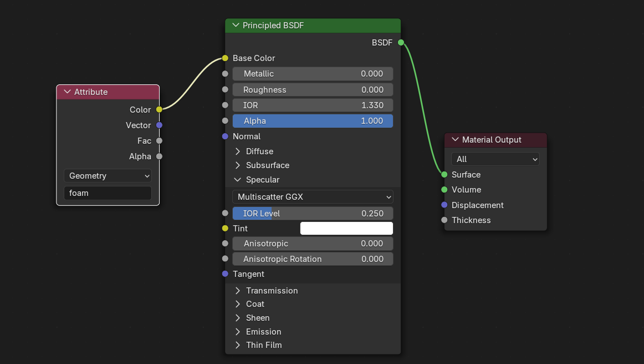The image size is (644, 364).
Task: Click the Volume input socket
Action: coord(444,190)
